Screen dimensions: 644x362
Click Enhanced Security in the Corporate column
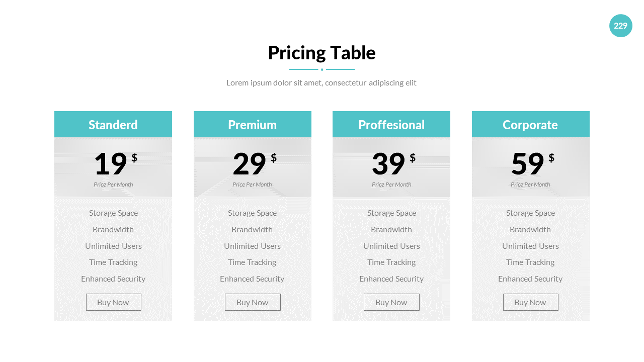point(530,279)
